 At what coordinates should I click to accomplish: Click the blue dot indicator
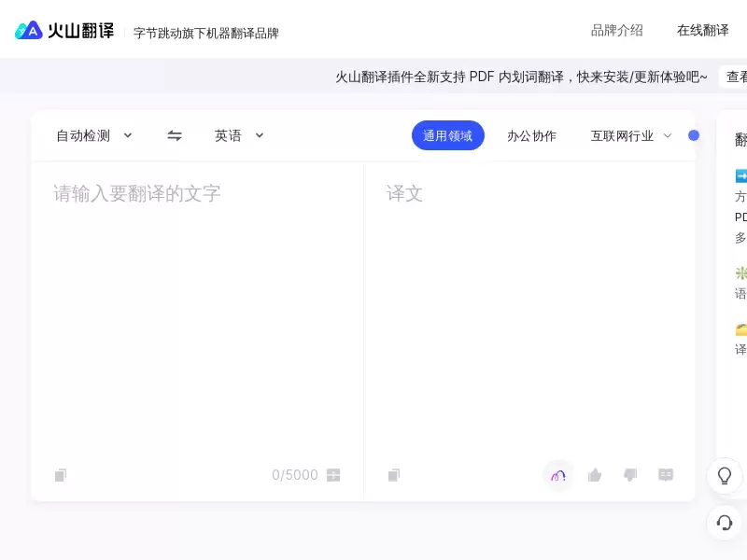[694, 135]
